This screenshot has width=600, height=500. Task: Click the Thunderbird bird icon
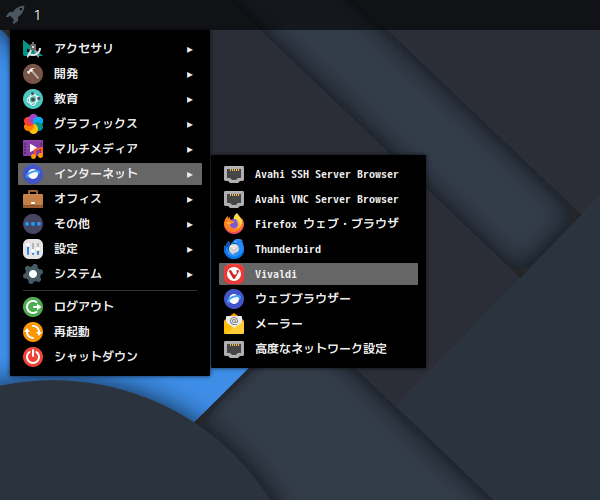(x=234, y=249)
